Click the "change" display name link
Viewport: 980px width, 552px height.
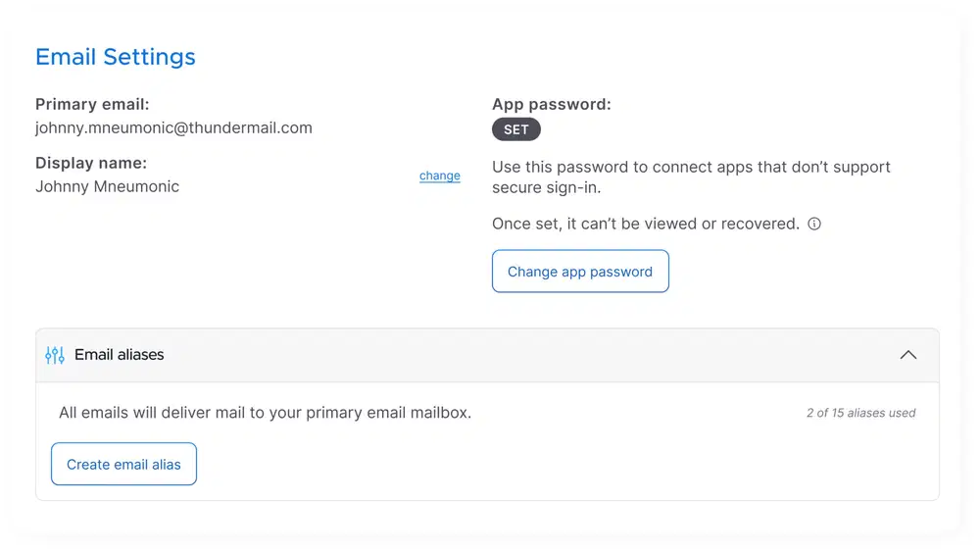coord(440,176)
